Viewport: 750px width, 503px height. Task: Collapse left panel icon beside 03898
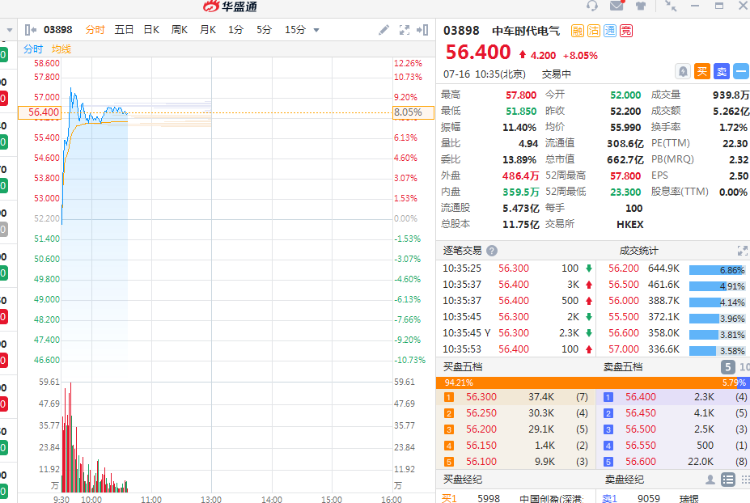(x=30, y=30)
